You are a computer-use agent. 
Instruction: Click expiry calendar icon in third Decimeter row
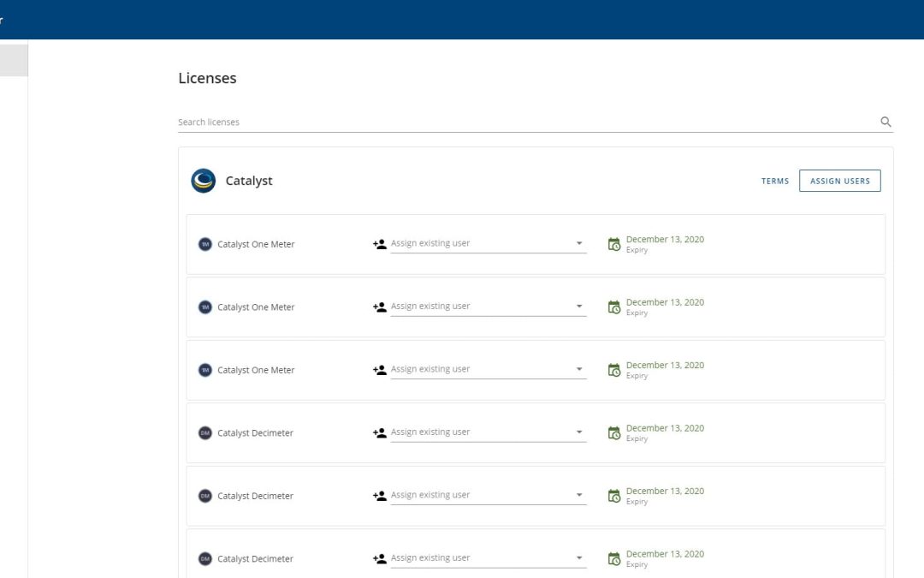coord(614,558)
